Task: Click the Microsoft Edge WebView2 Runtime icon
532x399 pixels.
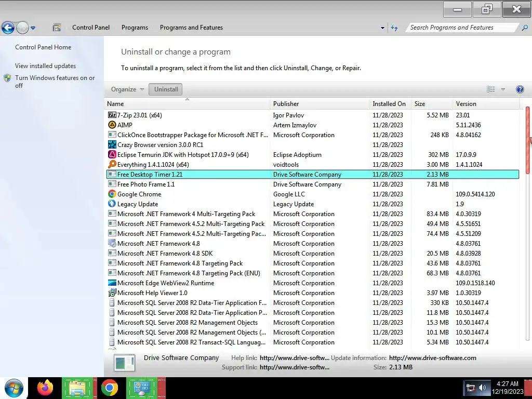Action: coord(112,283)
